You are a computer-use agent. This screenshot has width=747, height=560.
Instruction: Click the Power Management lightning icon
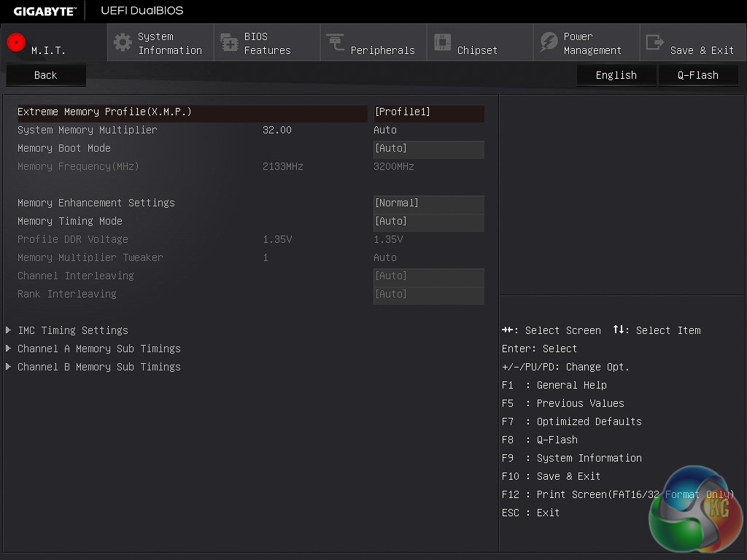[x=549, y=42]
